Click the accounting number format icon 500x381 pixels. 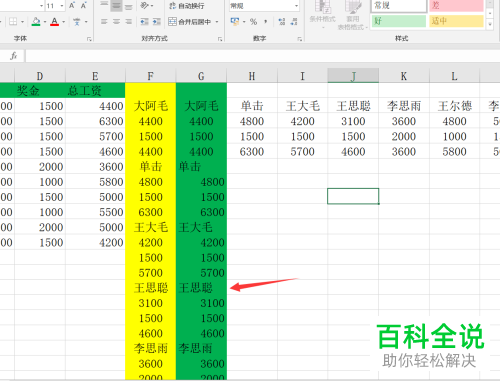click(235, 22)
